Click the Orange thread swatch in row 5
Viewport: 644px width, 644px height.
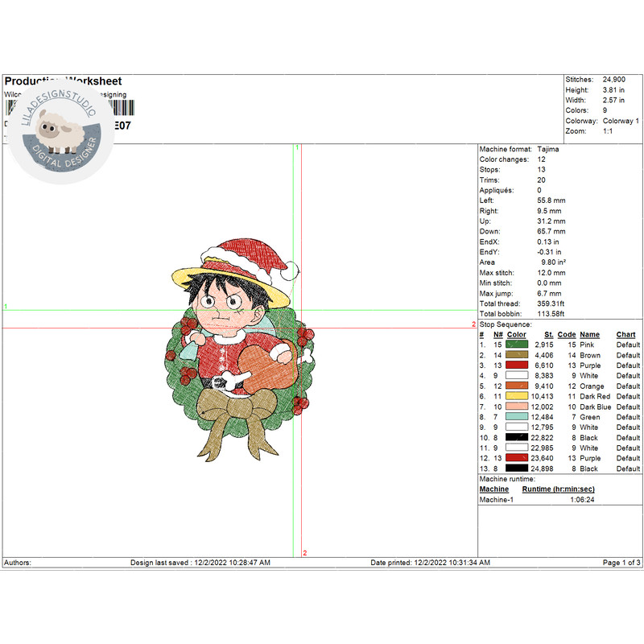(517, 386)
